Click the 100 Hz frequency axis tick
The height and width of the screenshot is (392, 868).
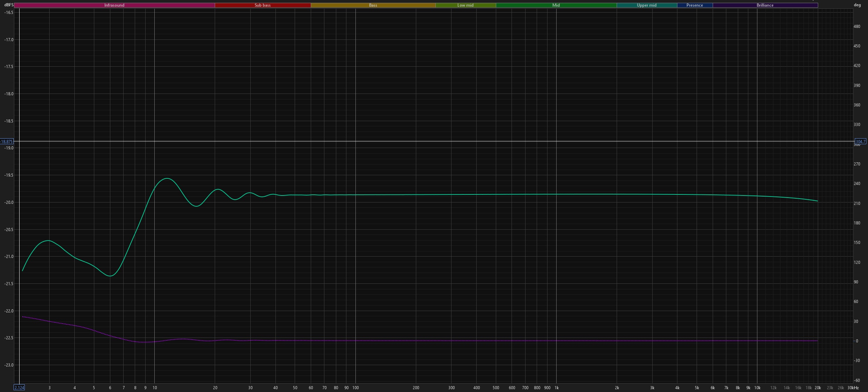(x=355, y=388)
